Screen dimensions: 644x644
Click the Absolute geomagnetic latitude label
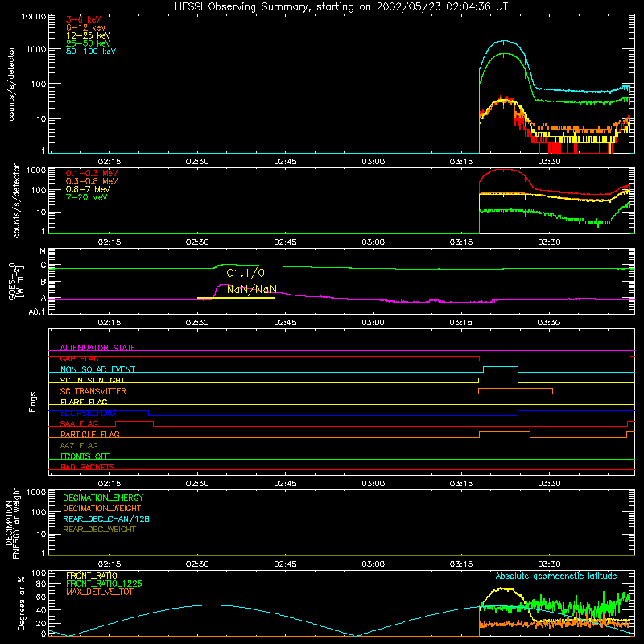[556, 576]
